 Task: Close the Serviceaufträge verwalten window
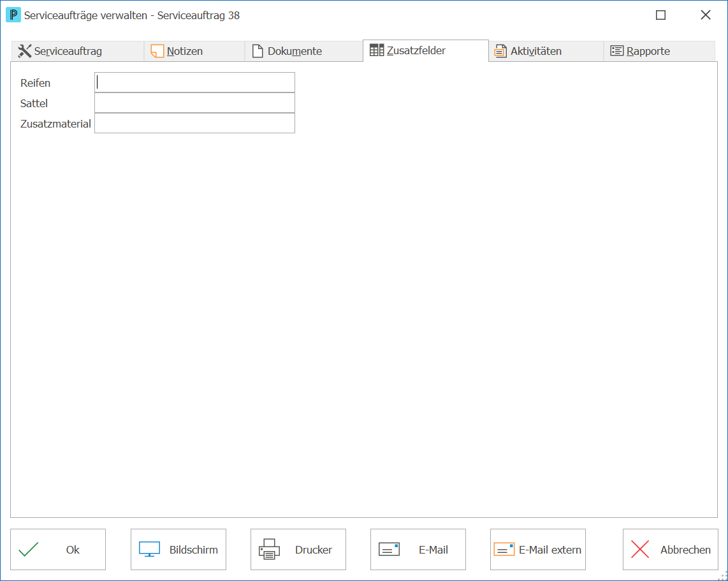[706, 15]
